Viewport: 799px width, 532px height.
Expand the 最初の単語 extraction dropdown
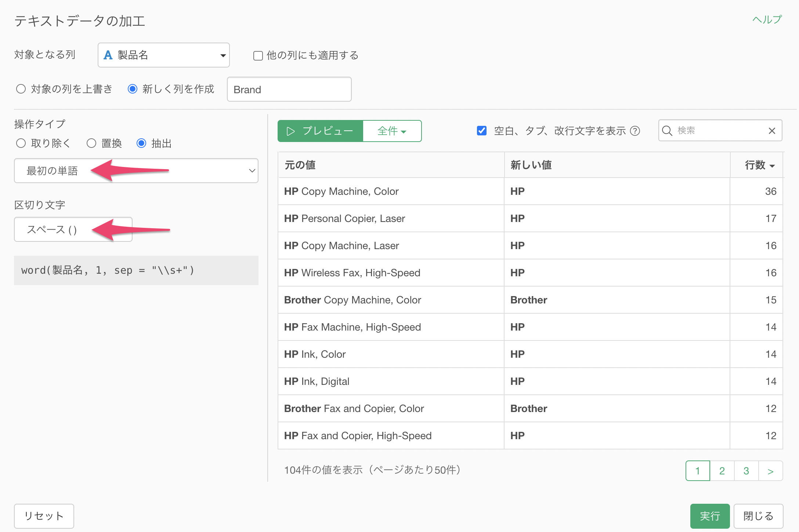click(136, 171)
